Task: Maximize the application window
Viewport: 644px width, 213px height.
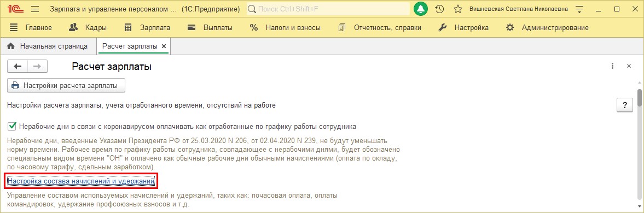Action: [x=617, y=9]
